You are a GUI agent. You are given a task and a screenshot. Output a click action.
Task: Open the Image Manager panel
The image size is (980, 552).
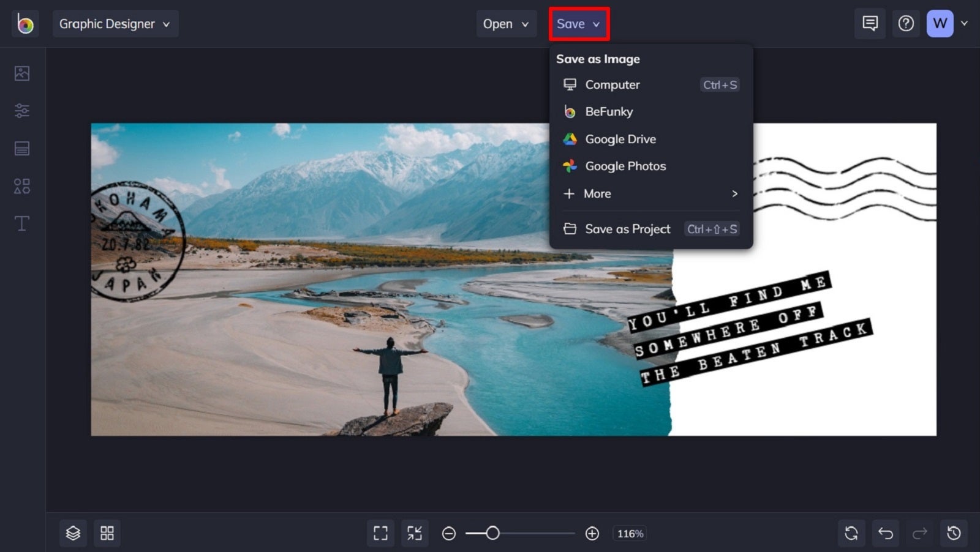[x=22, y=72]
